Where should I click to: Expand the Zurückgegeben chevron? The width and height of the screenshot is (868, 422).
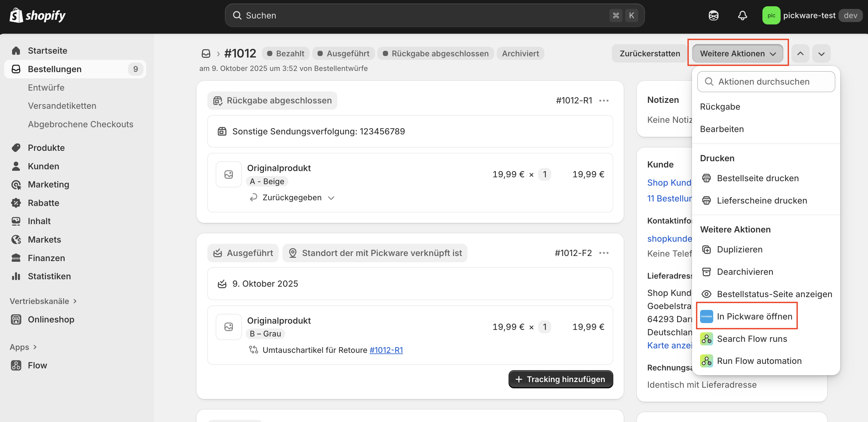331,198
